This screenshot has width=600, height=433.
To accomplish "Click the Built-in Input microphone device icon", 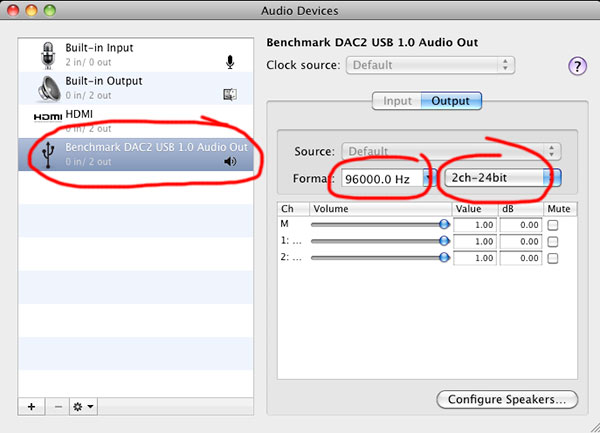I will 48,55.
